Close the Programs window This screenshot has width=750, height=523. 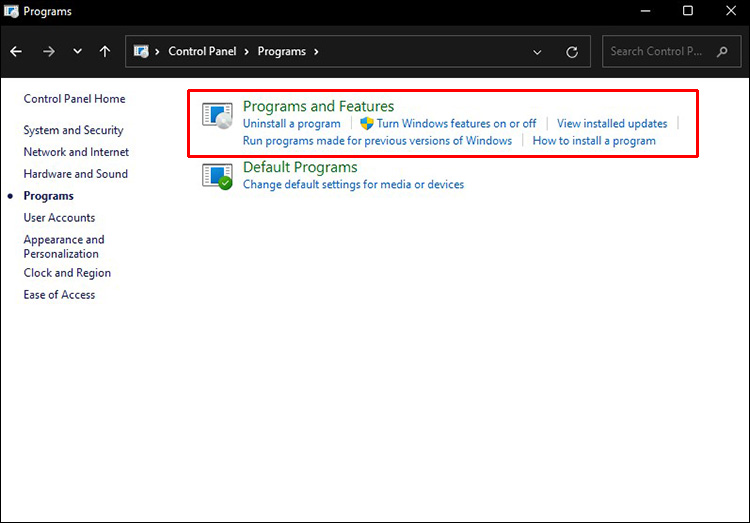point(731,11)
